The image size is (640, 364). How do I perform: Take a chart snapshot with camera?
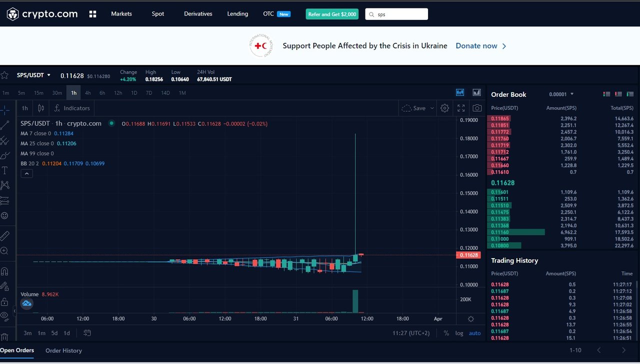tap(477, 108)
